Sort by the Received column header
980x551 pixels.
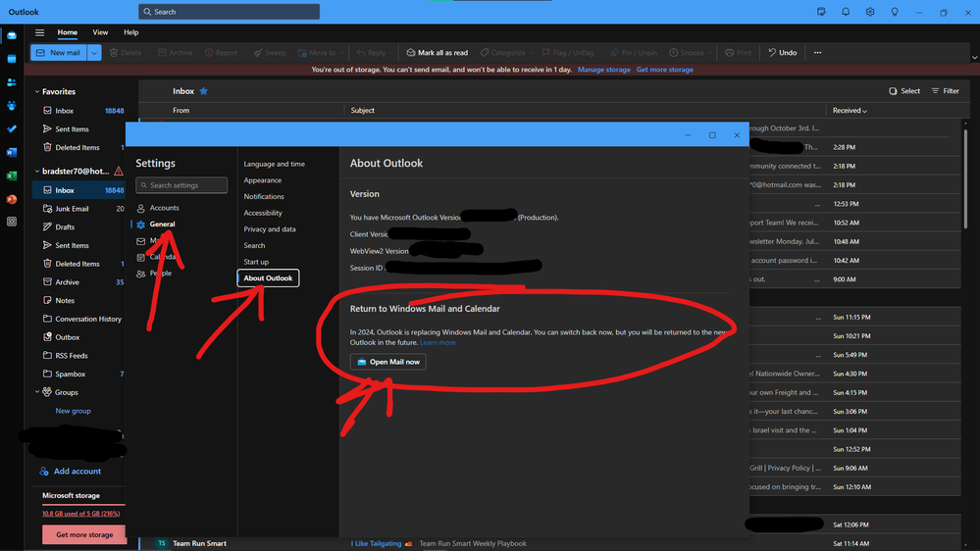(x=850, y=111)
